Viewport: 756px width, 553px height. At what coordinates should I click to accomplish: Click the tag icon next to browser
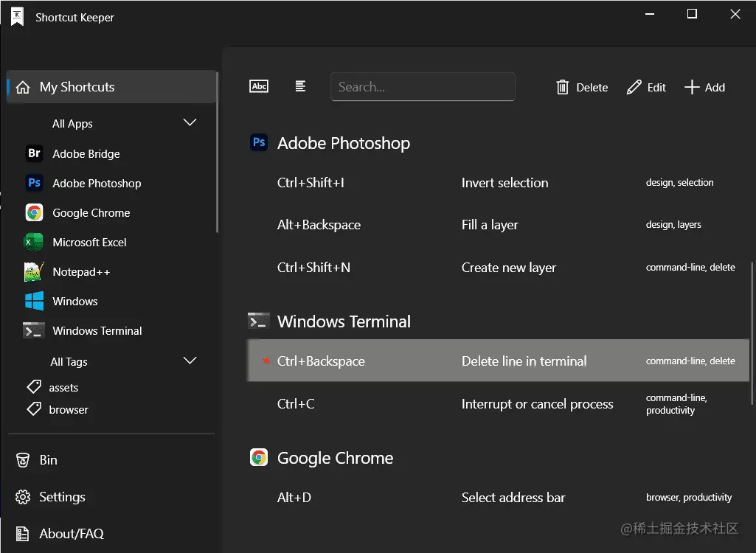(x=34, y=408)
